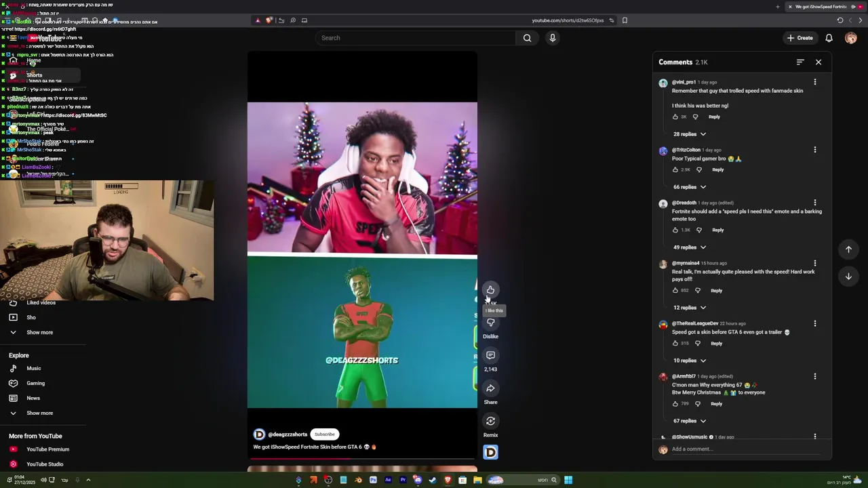Open the Remix option for this short
This screenshot has height=488, width=868.
pyautogui.click(x=490, y=421)
